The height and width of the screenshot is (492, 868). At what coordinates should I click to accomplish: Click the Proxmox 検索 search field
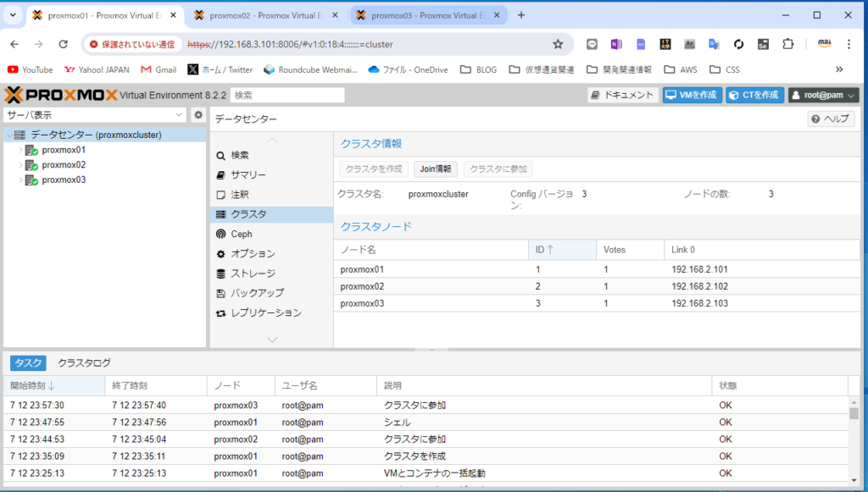[287, 96]
